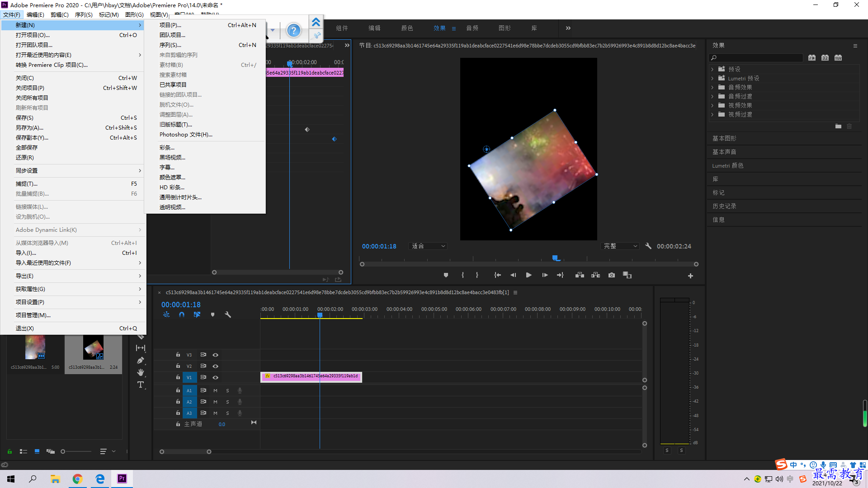This screenshot has height=488, width=868.
Task: Open Timeline Display Settings wrench
Action: [x=228, y=314]
